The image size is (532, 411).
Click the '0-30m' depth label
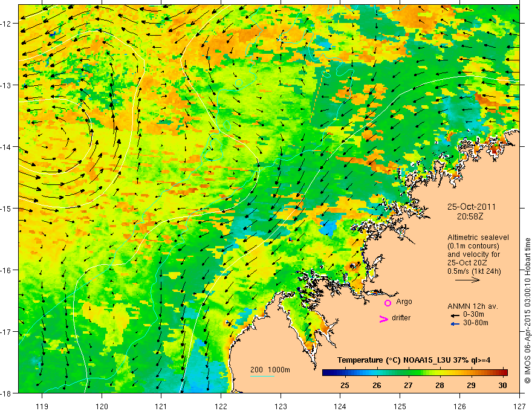tap(473, 314)
